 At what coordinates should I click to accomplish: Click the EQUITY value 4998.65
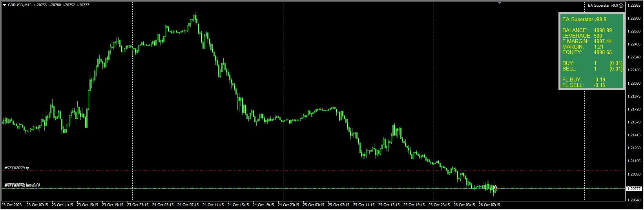pos(603,52)
